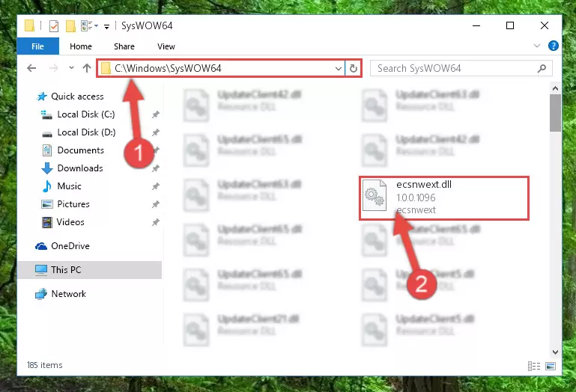Switch to Large thumbnails view icon
This screenshot has width=576, height=392.
(551, 366)
